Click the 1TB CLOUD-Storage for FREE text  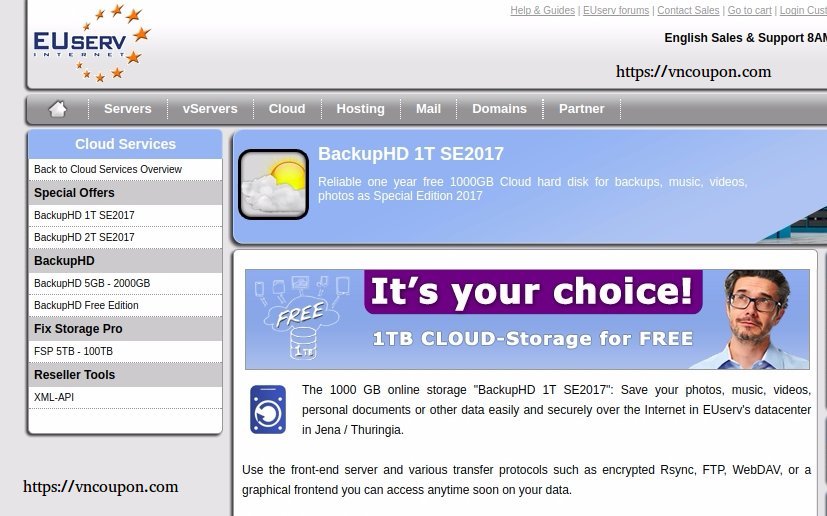(x=533, y=339)
